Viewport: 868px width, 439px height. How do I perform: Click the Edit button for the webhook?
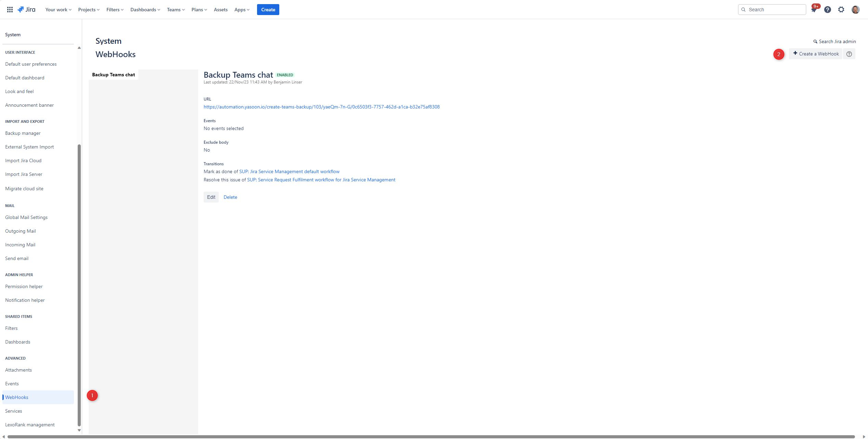point(211,197)
